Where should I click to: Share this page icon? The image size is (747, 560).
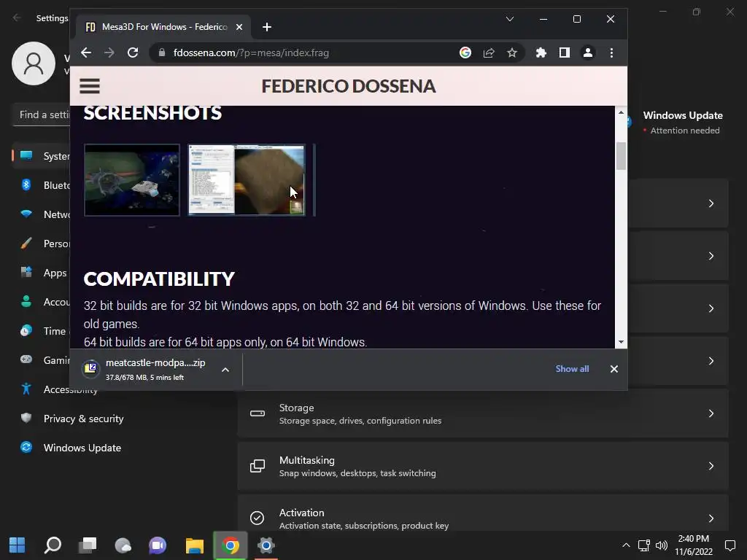(489, 52)
